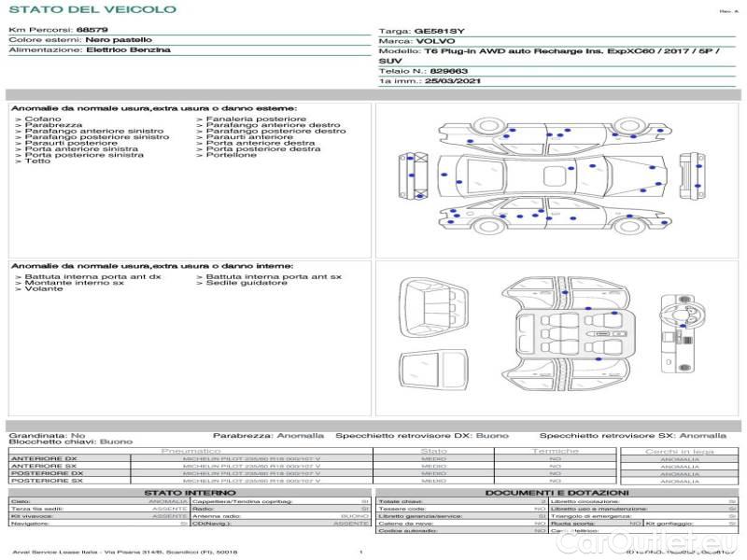Image resolution: width=747 pixels, height=560 pixels.
Task: Click the POSTERIORE SX tyre row label
Action: tap(45, 481)
